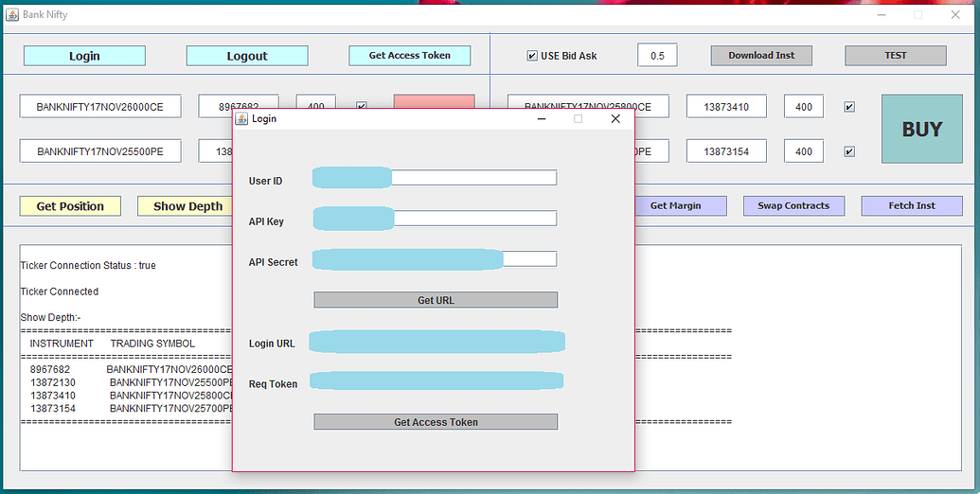Click the User ID input field
This screenshot has width=980, height=494.
(473, 178)
